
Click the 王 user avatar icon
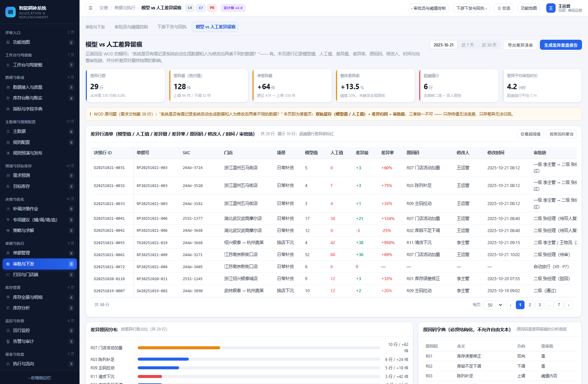click(551, 8)
